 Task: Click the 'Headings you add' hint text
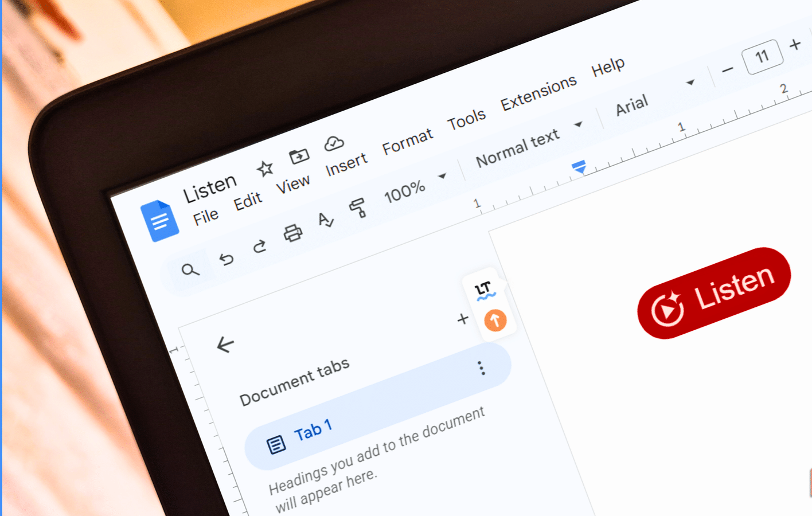point(377,459)
